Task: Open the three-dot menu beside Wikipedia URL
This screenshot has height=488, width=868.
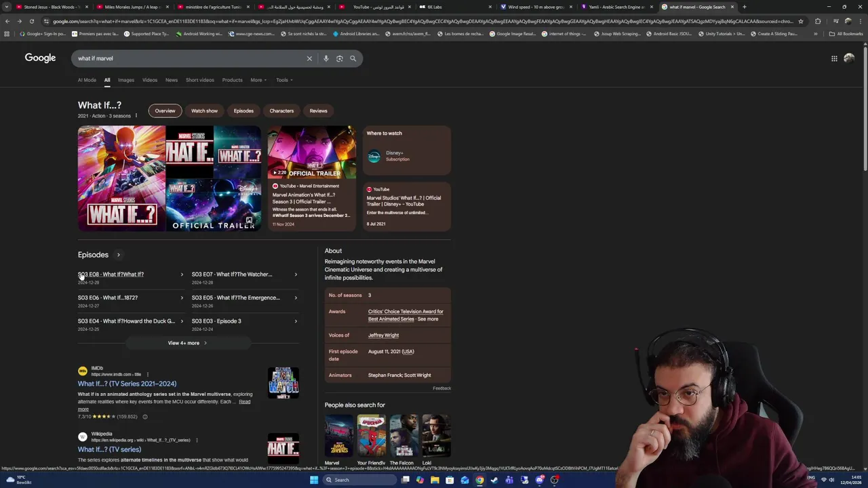Action: [196, 440]
